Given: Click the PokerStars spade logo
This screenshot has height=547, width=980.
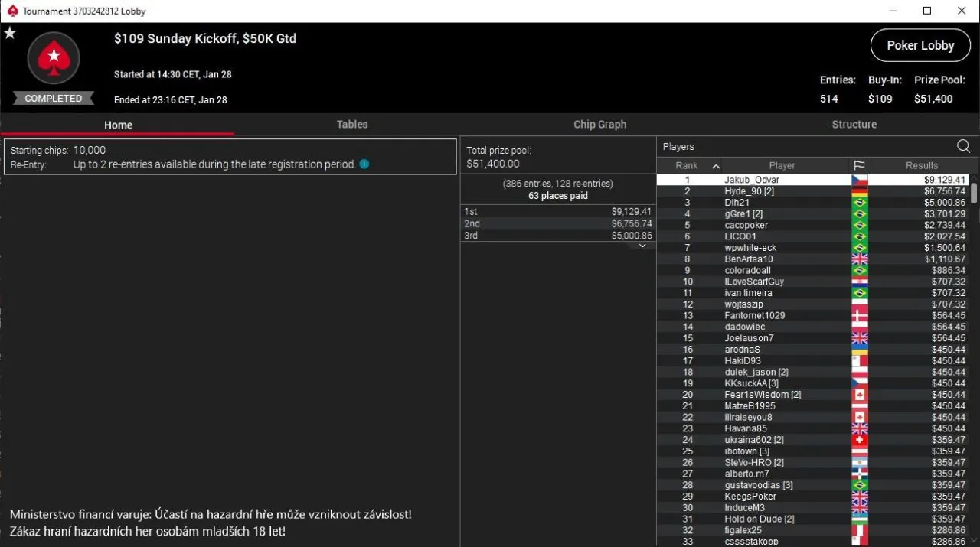Looking at the screenshot, I should coord(54,57).
